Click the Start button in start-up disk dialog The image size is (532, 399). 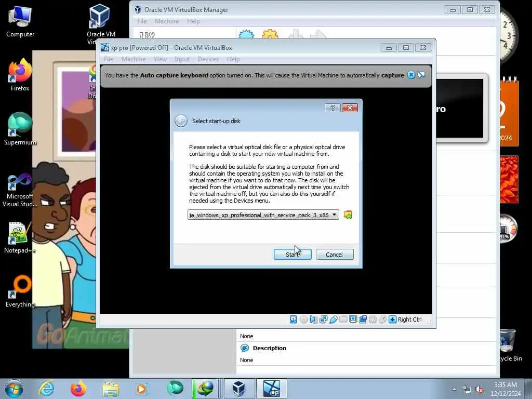coord(292,255)
